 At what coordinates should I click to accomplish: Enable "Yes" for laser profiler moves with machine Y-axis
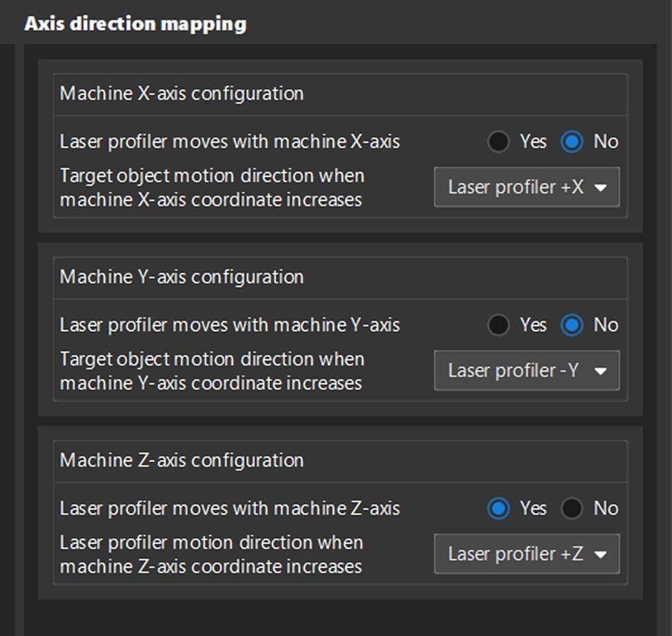pos(499,325)
